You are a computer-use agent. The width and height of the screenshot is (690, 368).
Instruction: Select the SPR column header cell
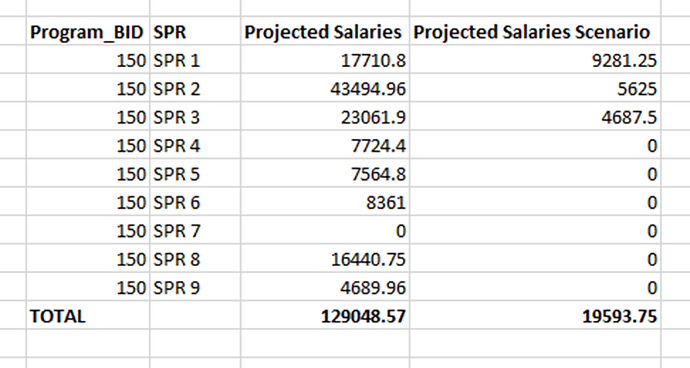tap(195, 32)
